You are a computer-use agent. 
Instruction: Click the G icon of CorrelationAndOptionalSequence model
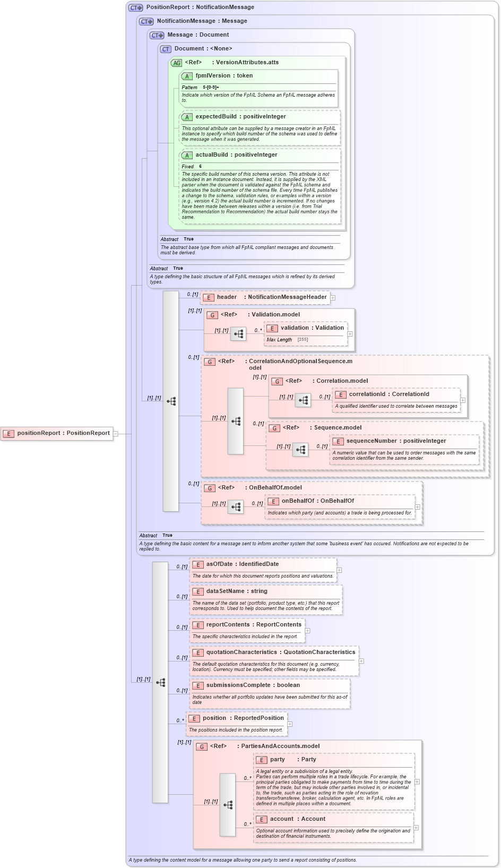pos(210,362)
